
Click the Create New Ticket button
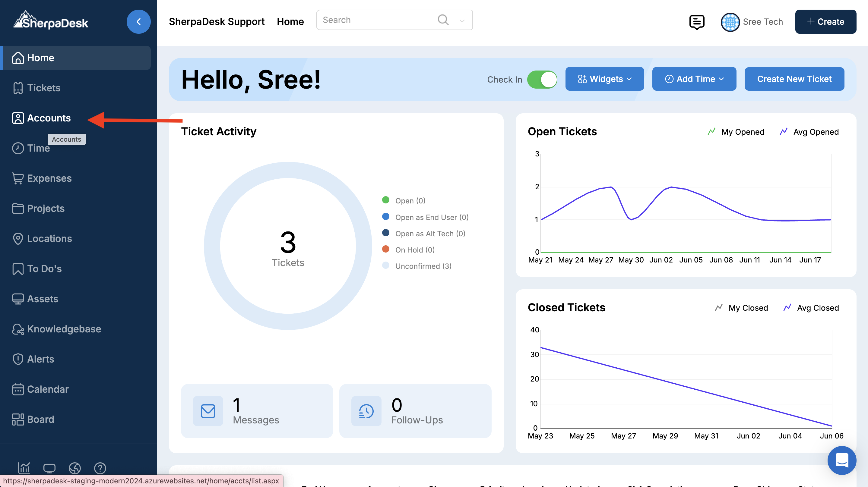click(794, 79)
